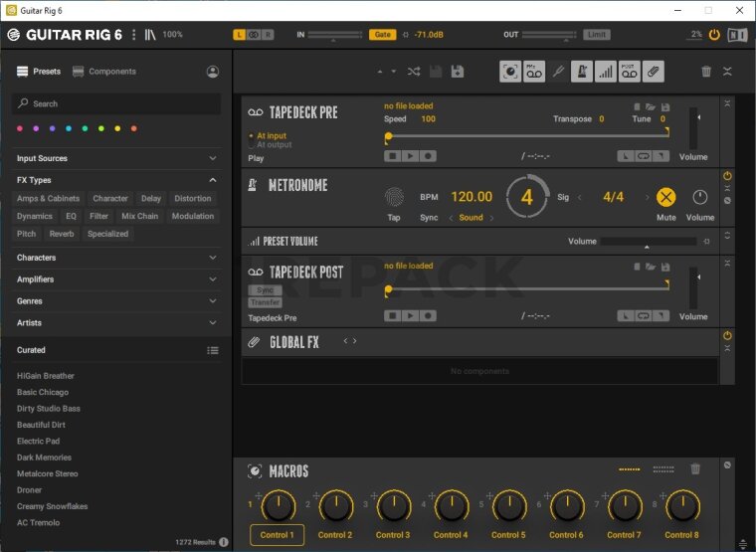Toggle the Global FX paperclip icon
Image resolution: width=756 pixels, height=552 pixels.
[653, 72]
